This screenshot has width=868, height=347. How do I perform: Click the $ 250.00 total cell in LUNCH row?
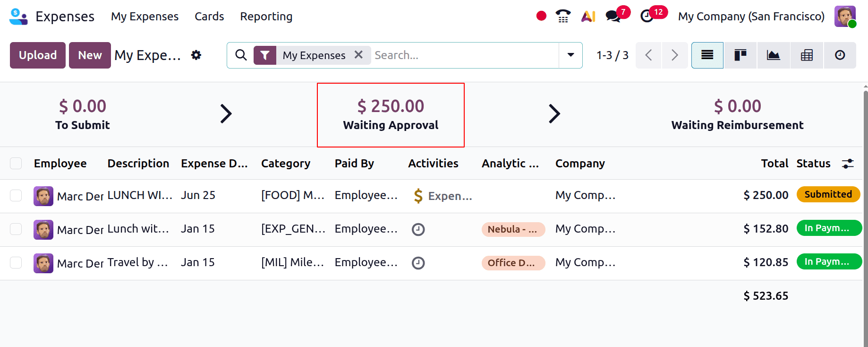(x=766, y=195)
